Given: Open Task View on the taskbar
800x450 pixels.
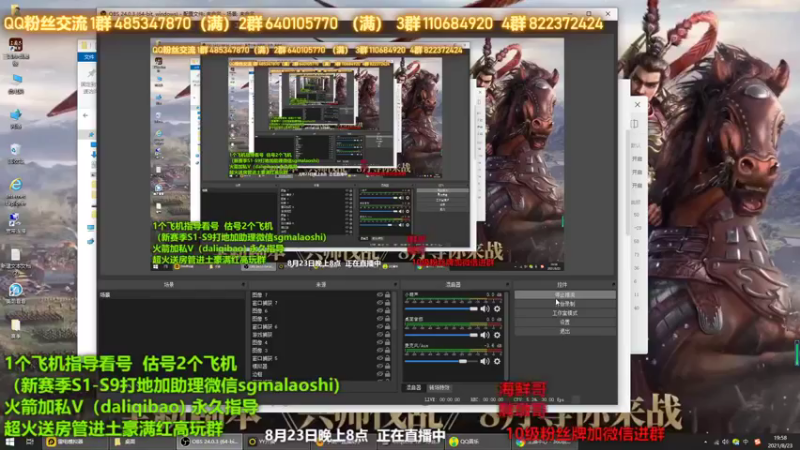Looking at the screenshot, I should coord(30,442).
